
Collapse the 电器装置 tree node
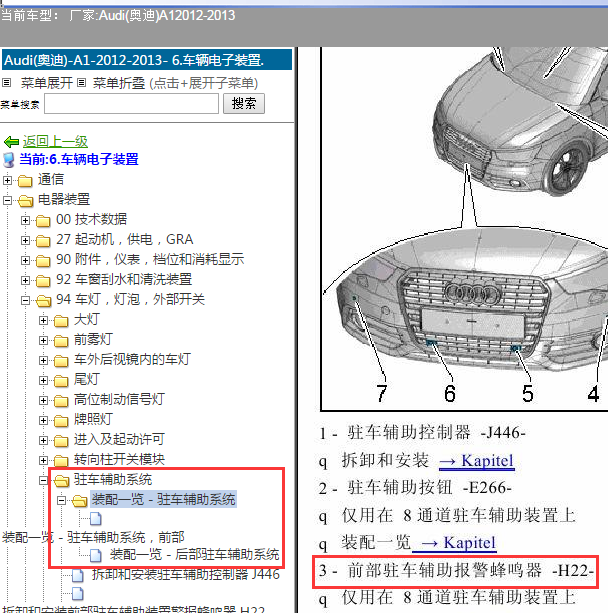tap(7, 200)
